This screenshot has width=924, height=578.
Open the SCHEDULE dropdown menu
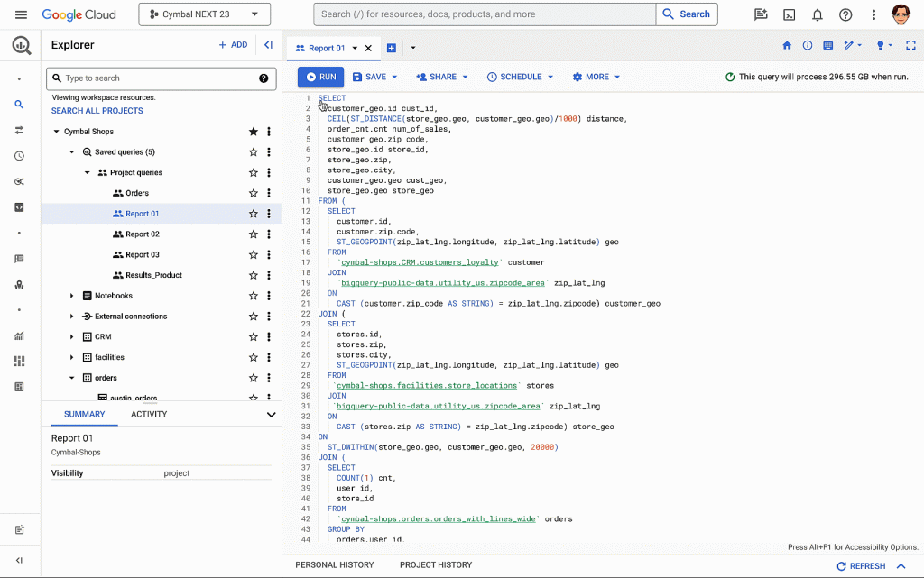coord(550,78)
